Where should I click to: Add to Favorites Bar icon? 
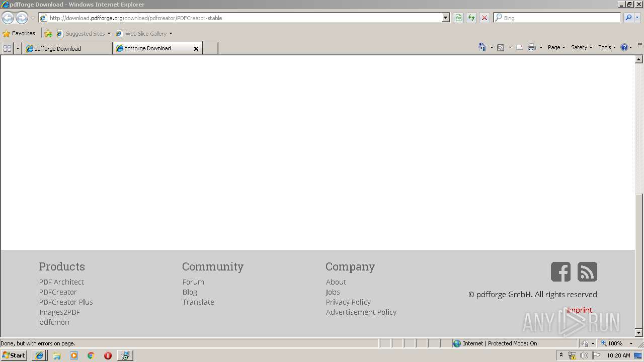pos(48,34)
